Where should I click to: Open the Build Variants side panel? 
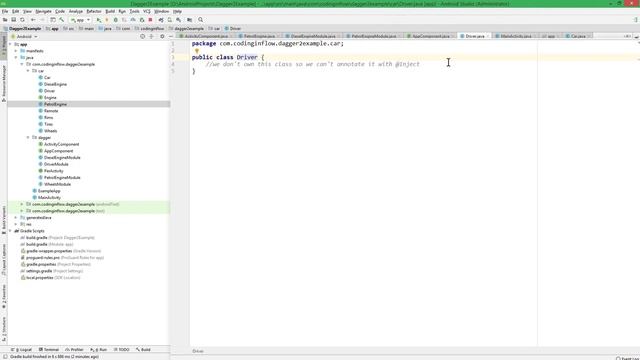(x=4, y=219)
